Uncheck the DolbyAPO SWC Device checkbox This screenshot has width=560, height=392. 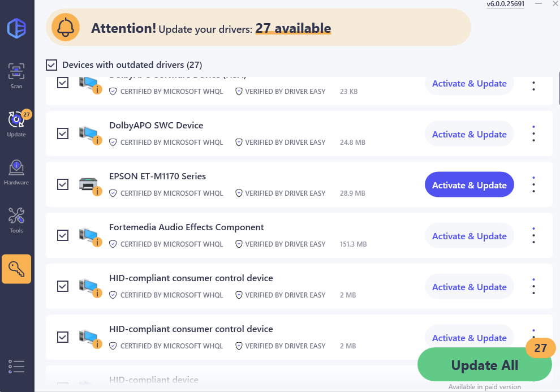click(63, 133)
